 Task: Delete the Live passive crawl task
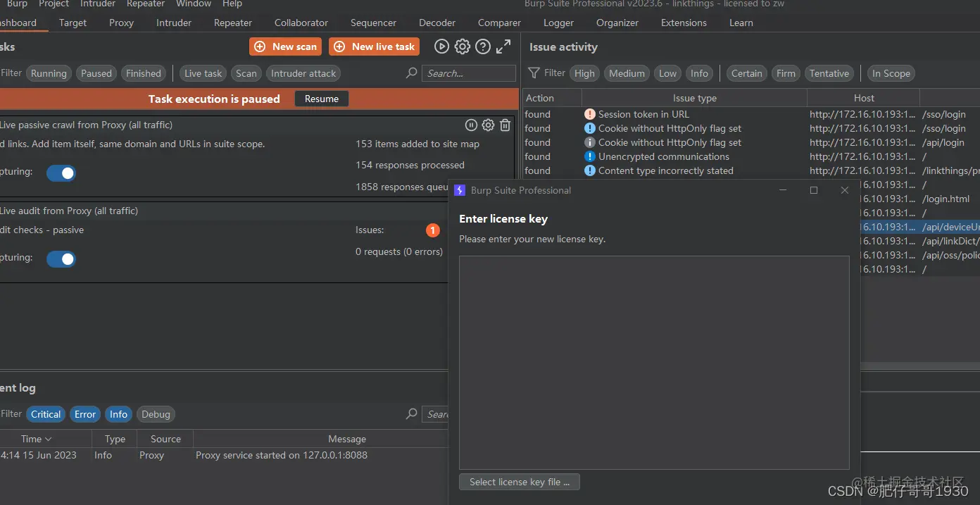505,125
